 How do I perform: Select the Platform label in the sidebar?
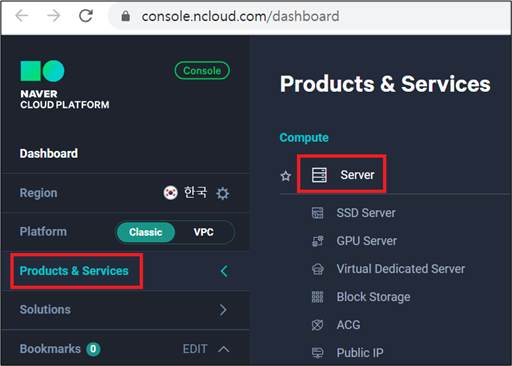[x=43, y=232]
